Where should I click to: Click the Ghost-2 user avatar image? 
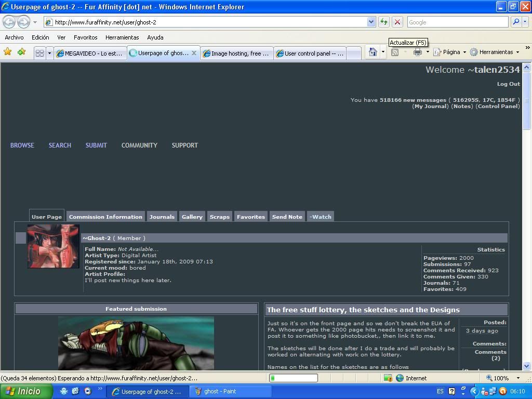(x=54, y=246)
